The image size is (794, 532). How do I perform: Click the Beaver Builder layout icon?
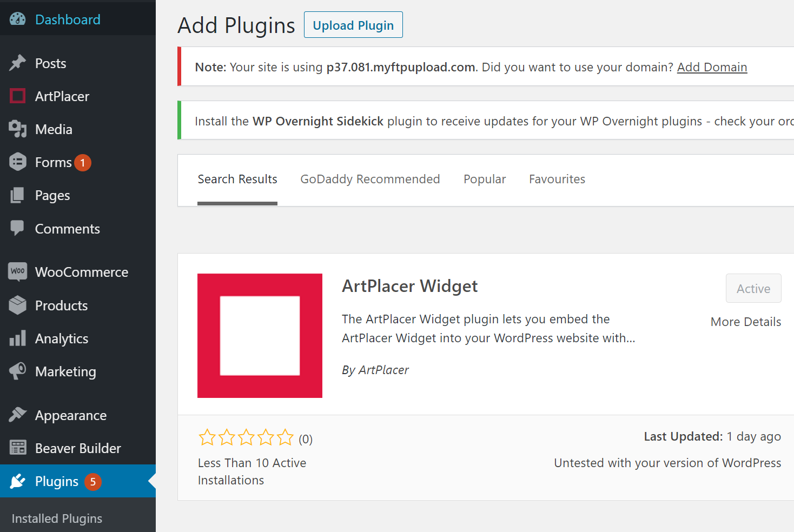click(x=18, y=448)
